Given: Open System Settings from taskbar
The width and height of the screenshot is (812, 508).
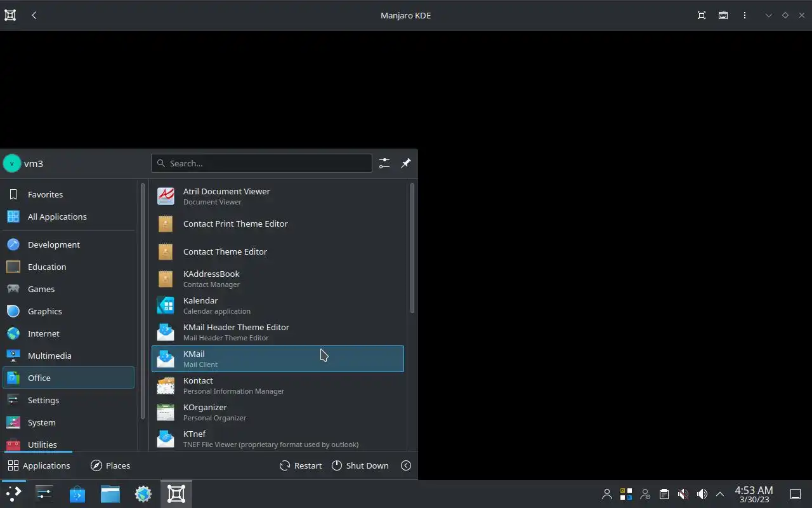Looking at the screenshot, I should click(44, 494).
